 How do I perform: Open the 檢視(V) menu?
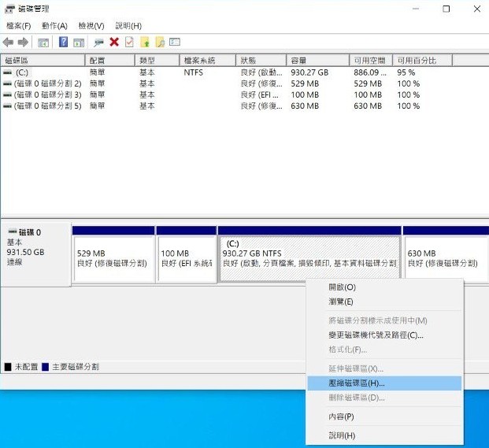91,26
